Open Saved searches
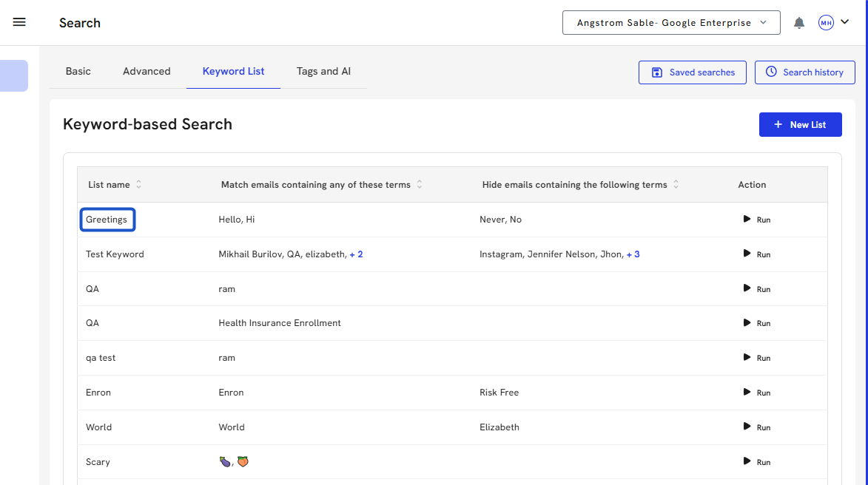868x485 pixels. point(692,72)
